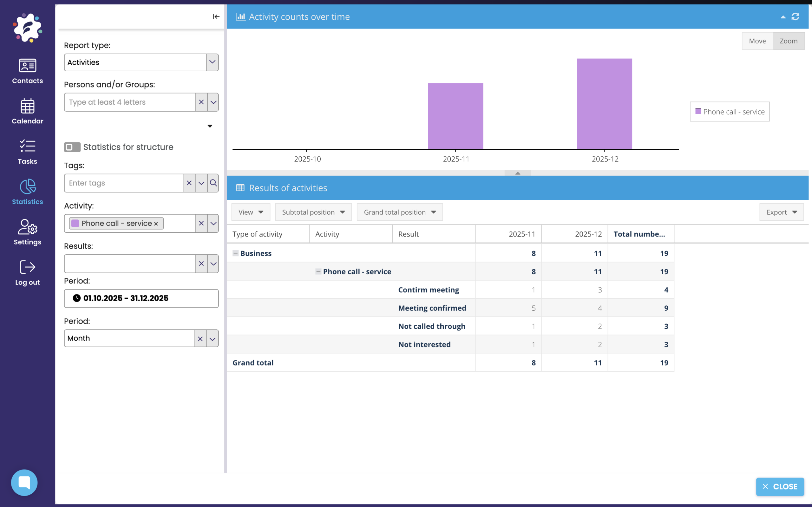Image resolution: width=812 pixels, height=507 pixels.
Task: Open the Contacts section in sidebar
Action: 27,71
